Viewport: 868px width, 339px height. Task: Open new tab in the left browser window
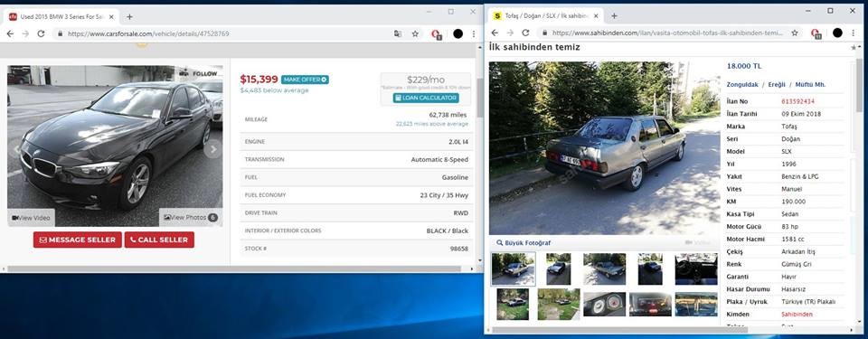(x=129, y=16)
